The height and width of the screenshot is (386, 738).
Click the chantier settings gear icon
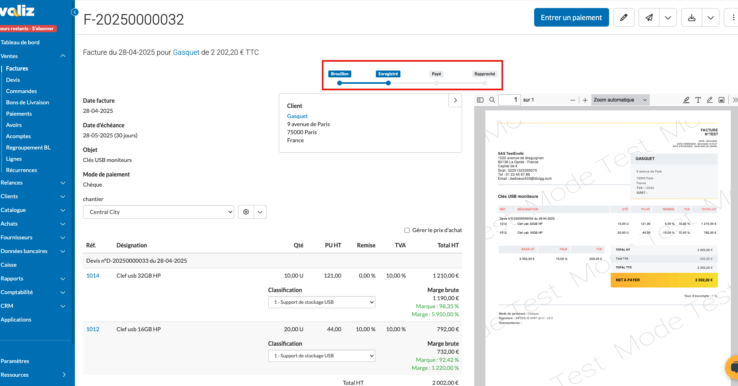(x=246, y=212)
